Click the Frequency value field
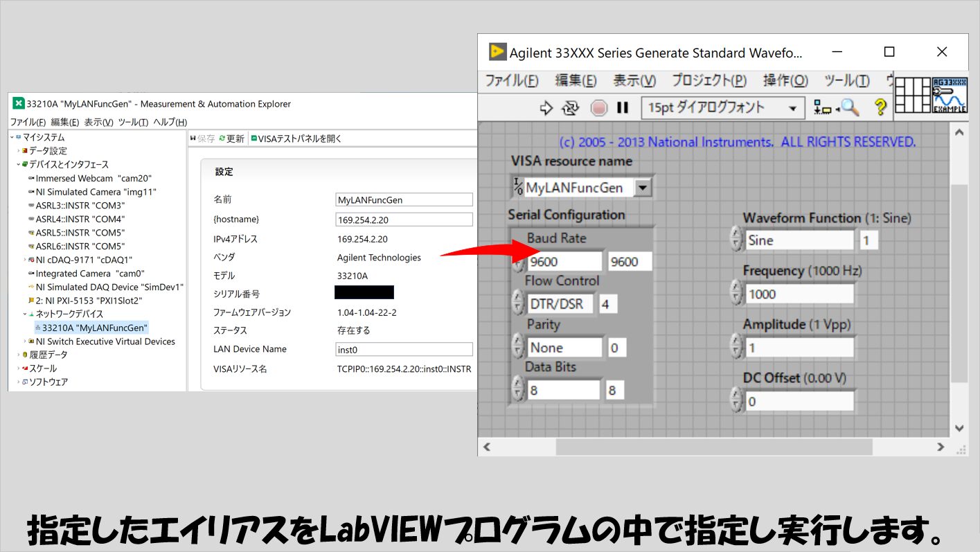The width and height of the screenshot is (980, 552). pyautogui.click(x=799, y=294)
